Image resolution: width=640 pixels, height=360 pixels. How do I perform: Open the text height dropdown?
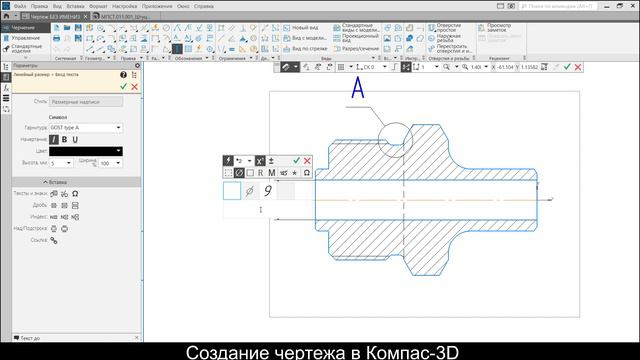point(69,163)
